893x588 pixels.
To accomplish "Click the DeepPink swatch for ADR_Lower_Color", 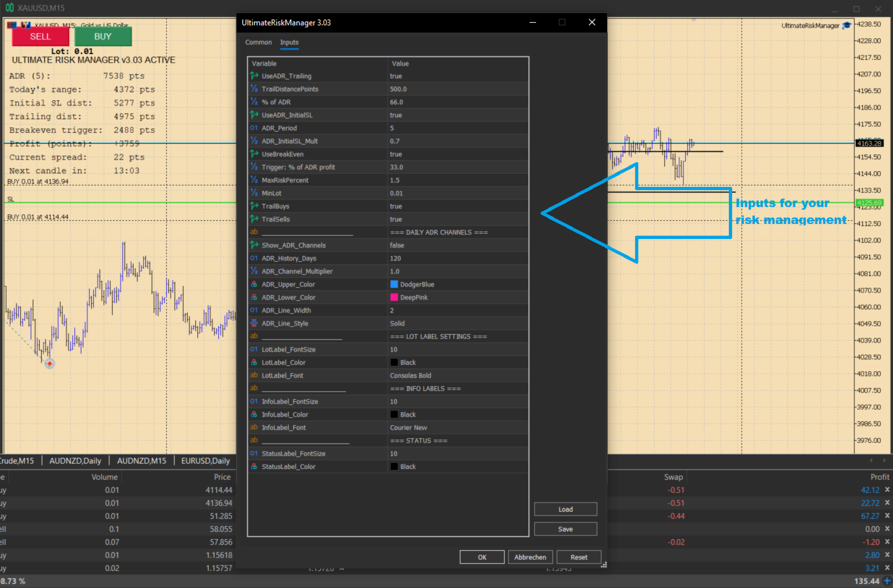I will coord(394,298).
